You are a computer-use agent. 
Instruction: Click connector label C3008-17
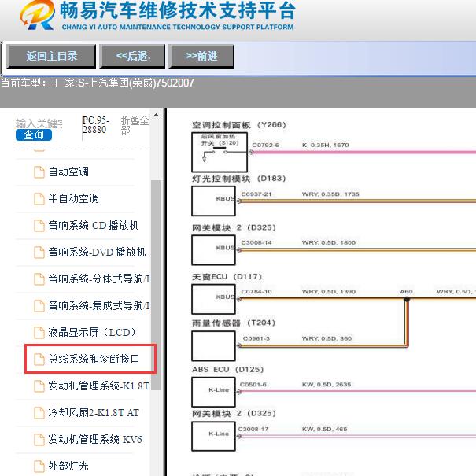click(x=253, y=430)
